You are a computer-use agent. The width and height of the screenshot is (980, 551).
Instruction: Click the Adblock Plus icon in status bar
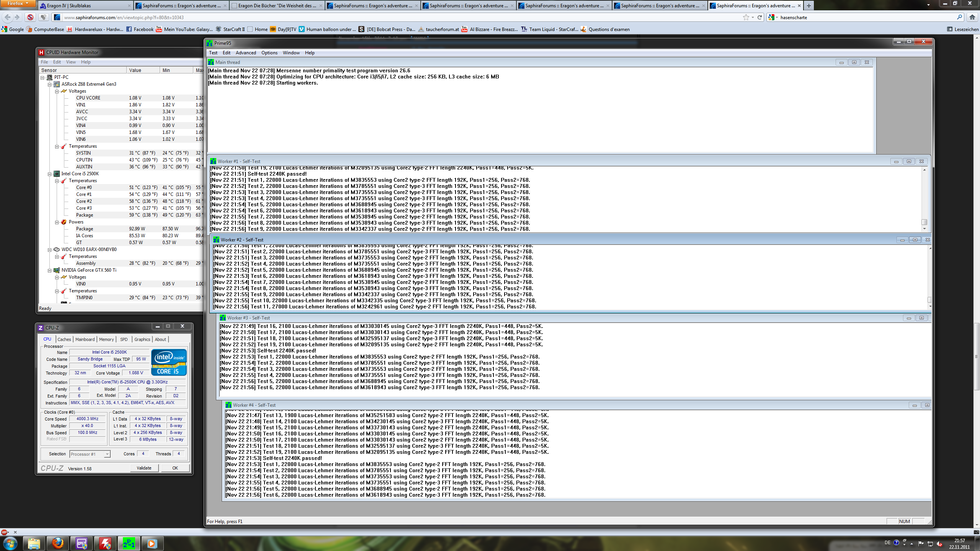point(4,532)
